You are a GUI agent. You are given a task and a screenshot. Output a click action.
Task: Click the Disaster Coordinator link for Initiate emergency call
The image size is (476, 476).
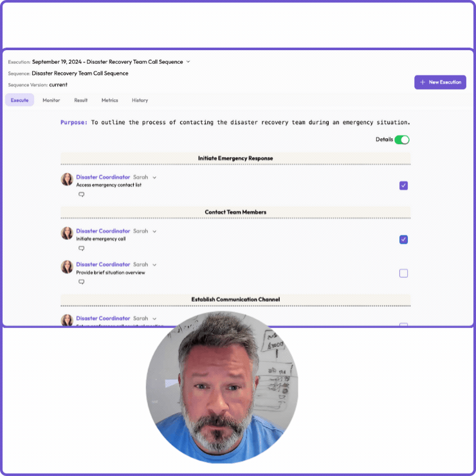click(x=103, y=231)
